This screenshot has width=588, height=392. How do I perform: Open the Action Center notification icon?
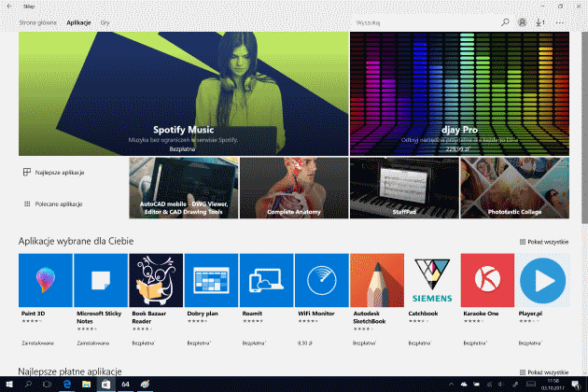pos(576,385)
